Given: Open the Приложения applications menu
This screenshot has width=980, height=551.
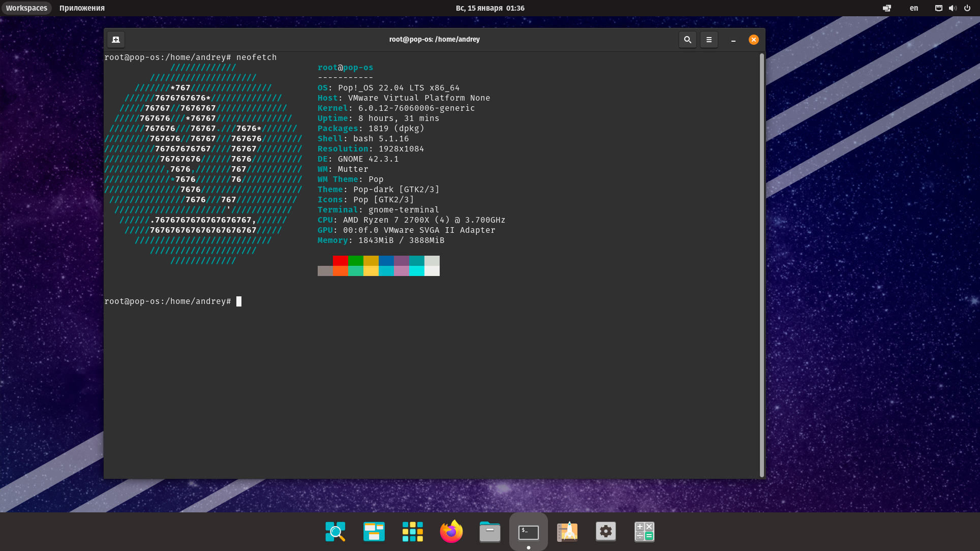Looking at the screenshot, I should coord(82,8).
